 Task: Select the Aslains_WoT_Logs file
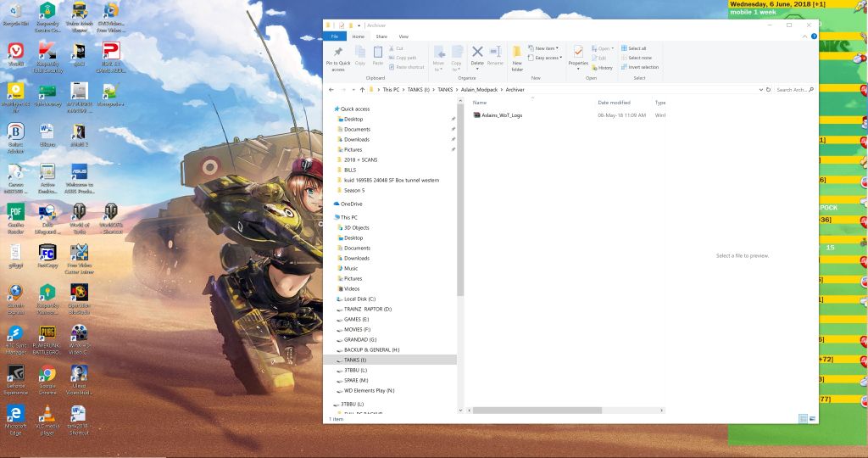[x=502, y=115]
